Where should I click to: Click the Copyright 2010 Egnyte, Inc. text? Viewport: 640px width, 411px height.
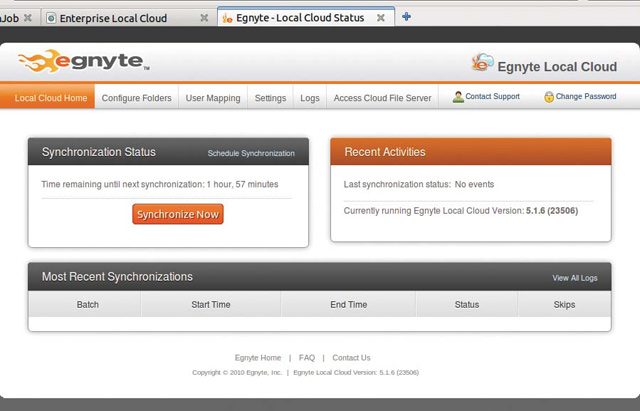pyautogui.click(x=237, y=372)
